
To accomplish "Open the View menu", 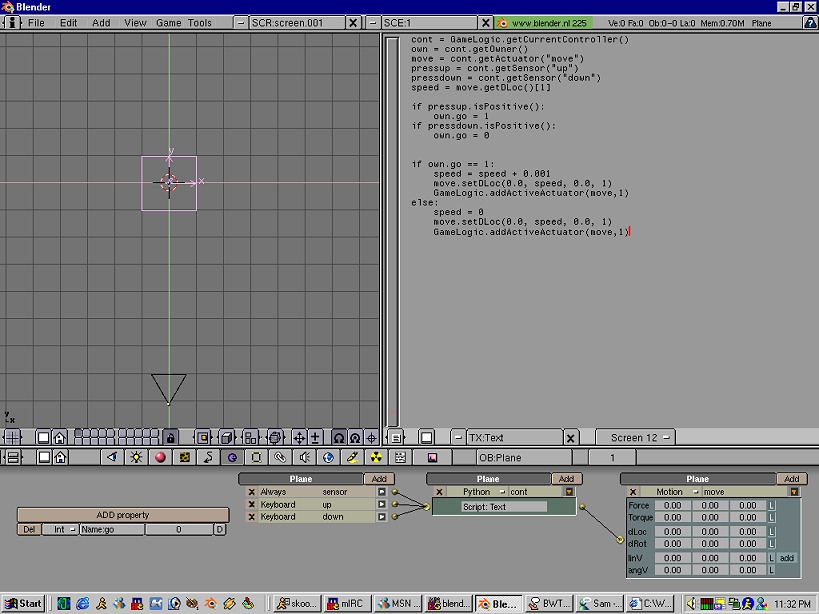I will (x=135, y=22).
